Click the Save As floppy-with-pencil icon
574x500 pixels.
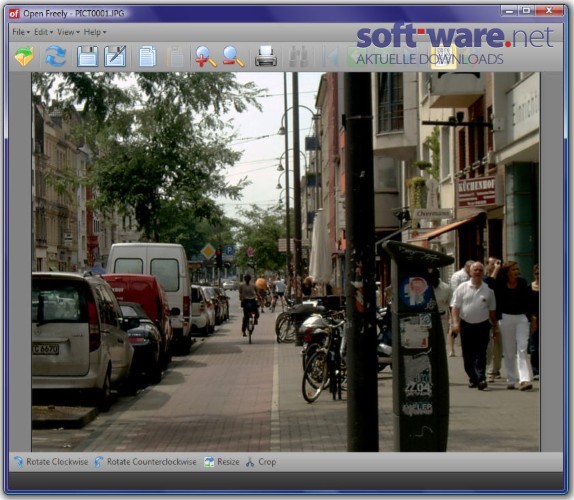115,56
